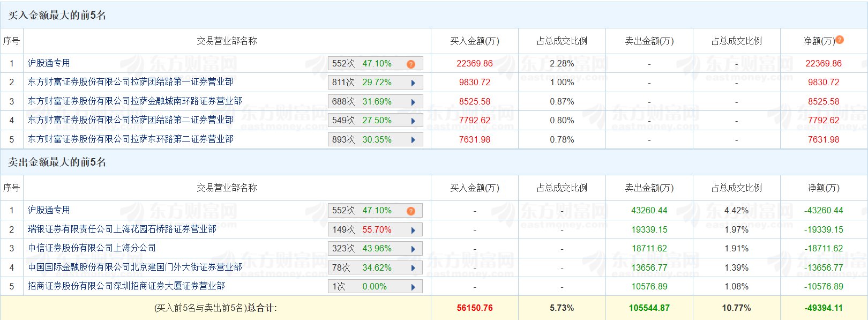Select the 1.91% sell share cell

pyautogui.click(x=737, y=249)
